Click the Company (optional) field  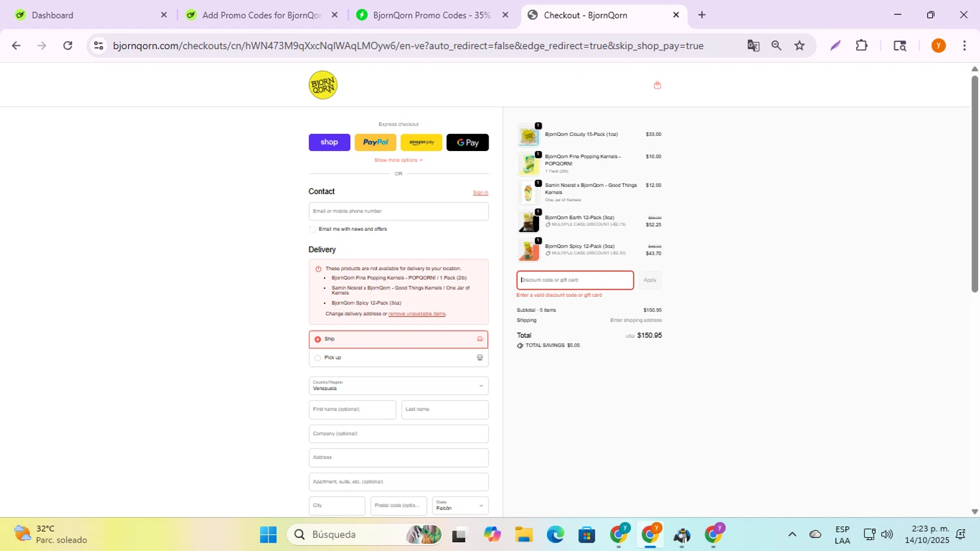pyautogui.click(x=399, y=433)
